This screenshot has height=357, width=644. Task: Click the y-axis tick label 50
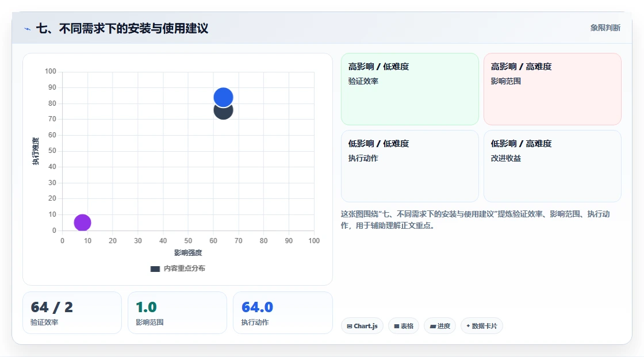(x=52, y=151)
